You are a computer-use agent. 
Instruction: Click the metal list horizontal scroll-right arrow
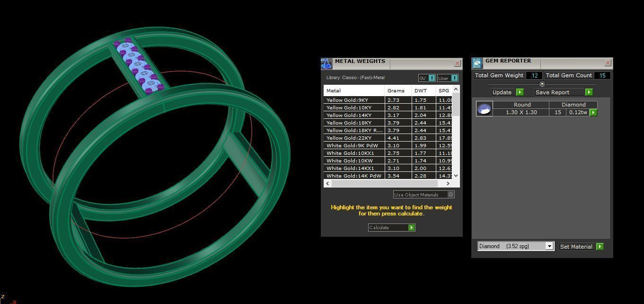[x=448, y=183]
